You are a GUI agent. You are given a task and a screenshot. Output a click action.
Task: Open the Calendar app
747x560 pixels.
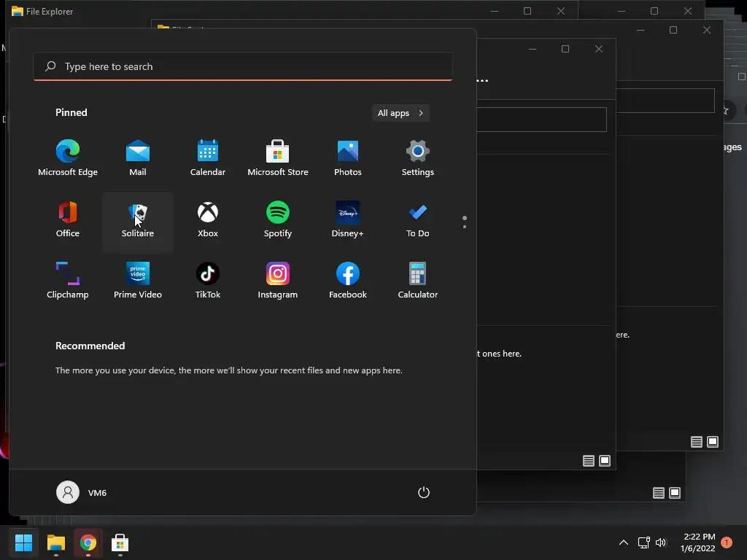[208, 158]
